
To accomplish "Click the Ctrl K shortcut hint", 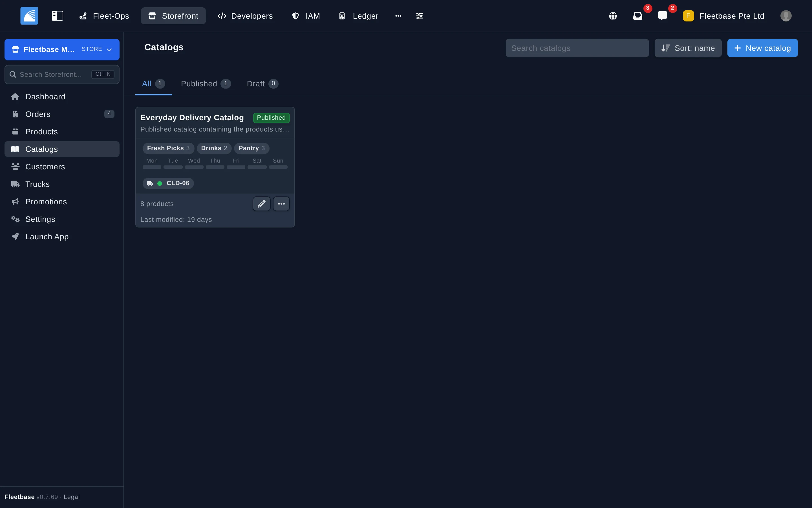I will [x=103, y=74].
